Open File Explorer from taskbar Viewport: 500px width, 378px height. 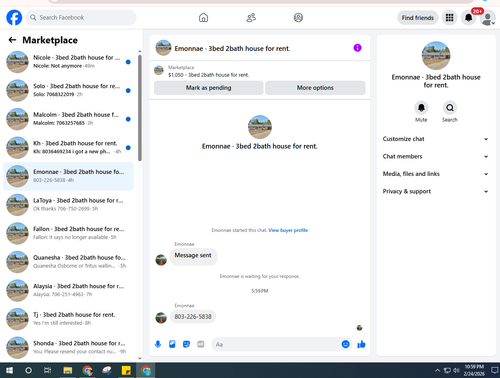point(68,370)
